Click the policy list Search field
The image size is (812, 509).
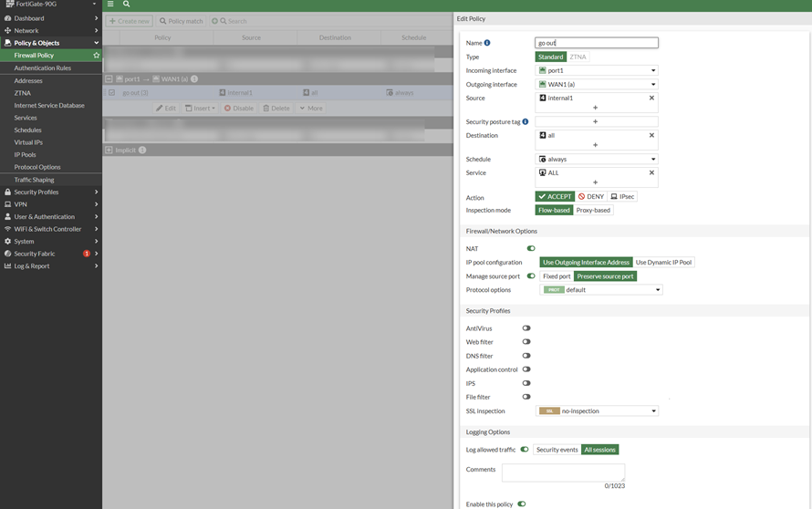click(237, 21)
